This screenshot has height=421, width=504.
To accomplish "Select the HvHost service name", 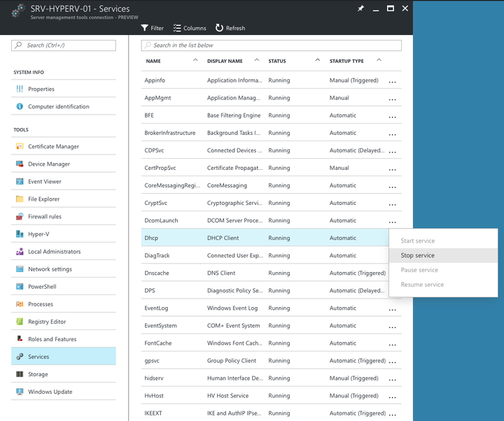I will click(154, 396).
